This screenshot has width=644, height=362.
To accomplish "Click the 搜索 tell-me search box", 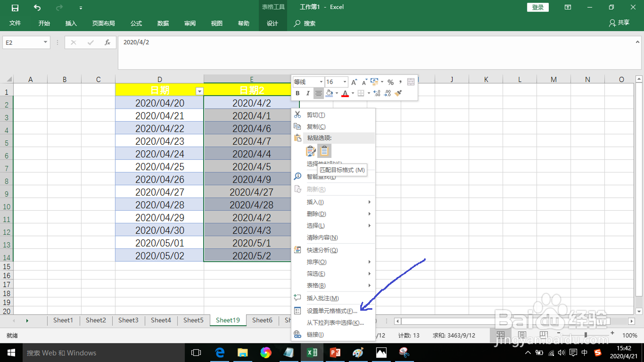I will pyautogui.click(x=305, y=23).
